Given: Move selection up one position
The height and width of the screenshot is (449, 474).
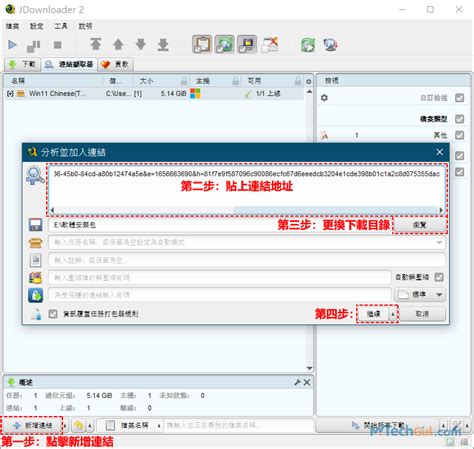Looking at the screenshot, I should pyautogui.click(x=118, y=44).
